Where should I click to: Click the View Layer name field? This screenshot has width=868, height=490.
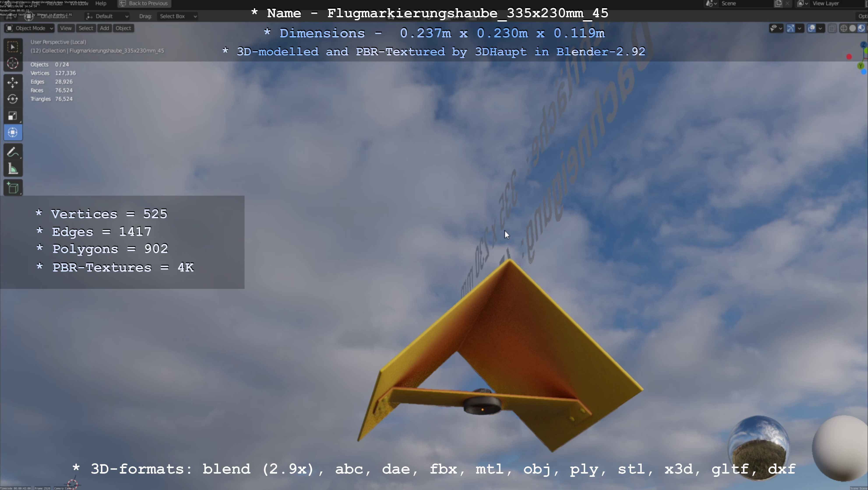click(837, 3)
